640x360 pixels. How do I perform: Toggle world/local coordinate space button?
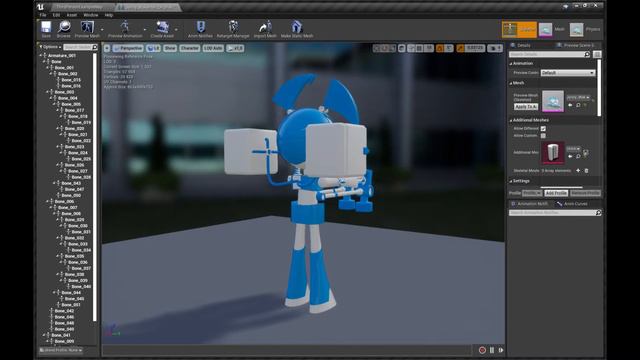click(x=402, y=48)
